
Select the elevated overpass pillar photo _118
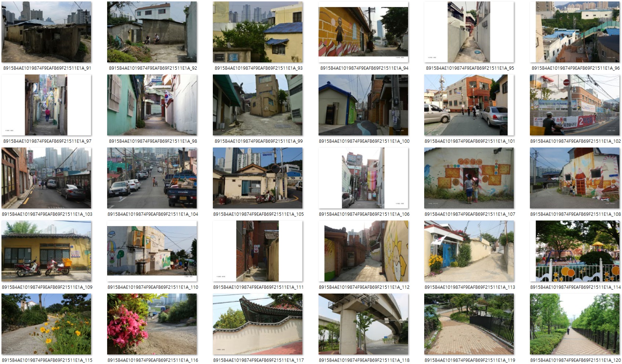(363, 324)
